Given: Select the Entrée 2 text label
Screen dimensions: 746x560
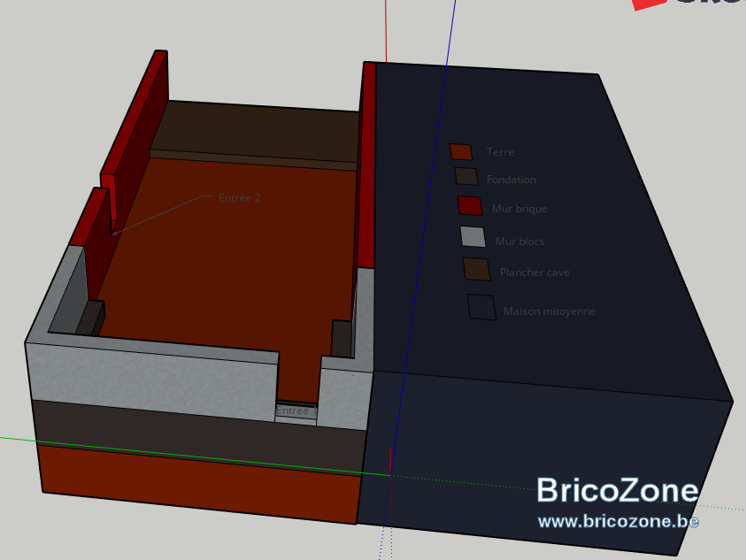Looking at the screenshot, I should [239, 198].
